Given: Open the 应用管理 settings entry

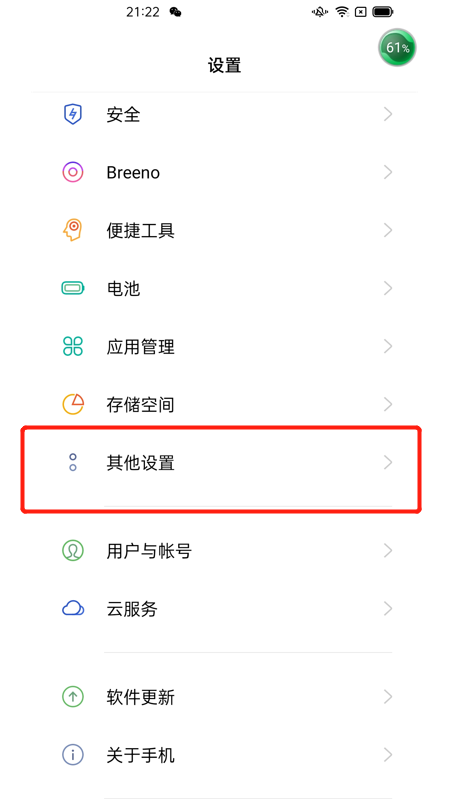Looking at the screenshot, I should tap(224, 347).
